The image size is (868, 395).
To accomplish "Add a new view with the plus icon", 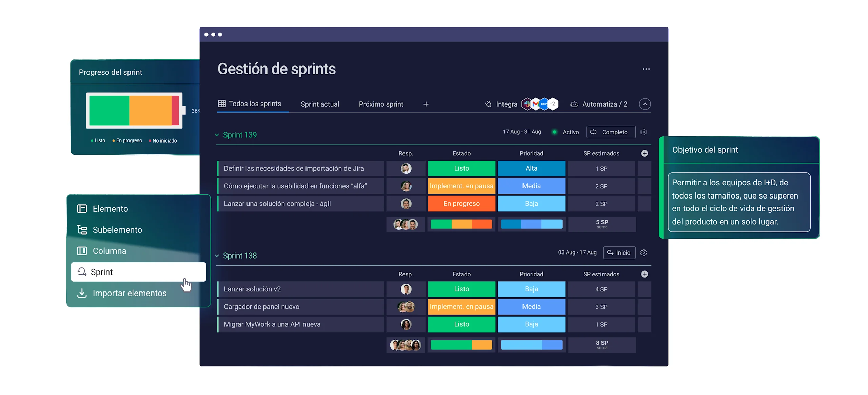I will pyautogui.click(x=426, y=104).
